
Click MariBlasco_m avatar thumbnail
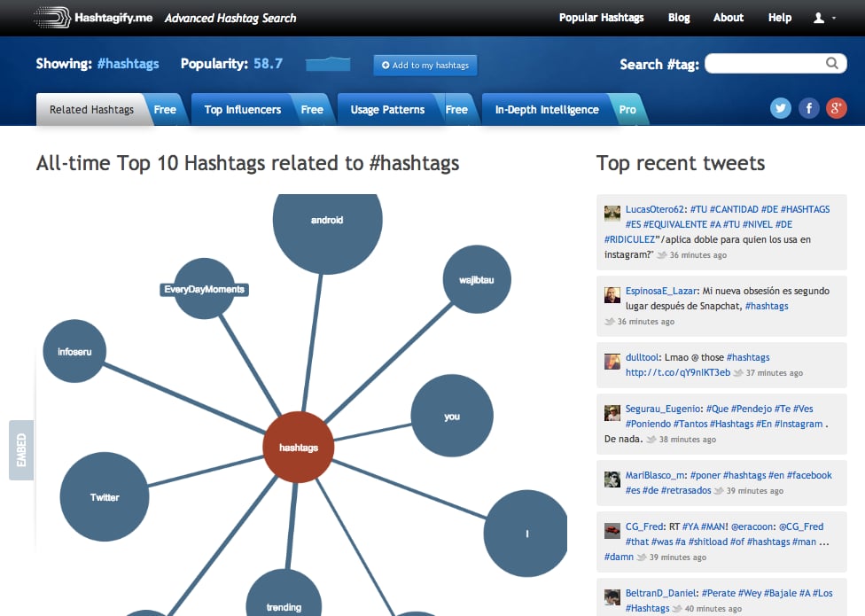pyautogui.click(x=612, y=480)
